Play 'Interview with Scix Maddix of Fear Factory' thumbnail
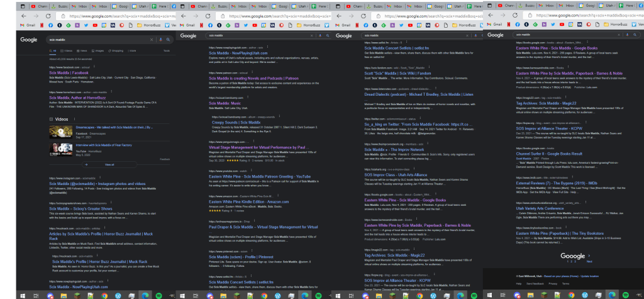 click(x=61, y=149)
